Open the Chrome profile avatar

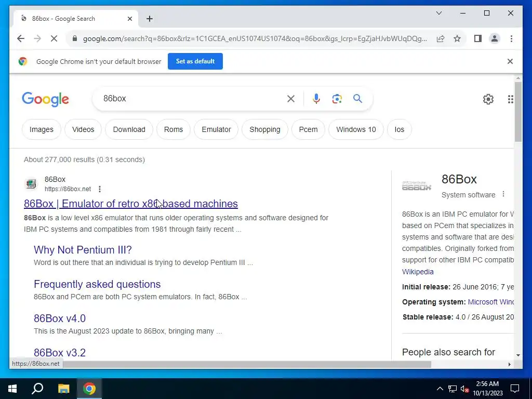(x=495, y=38)
